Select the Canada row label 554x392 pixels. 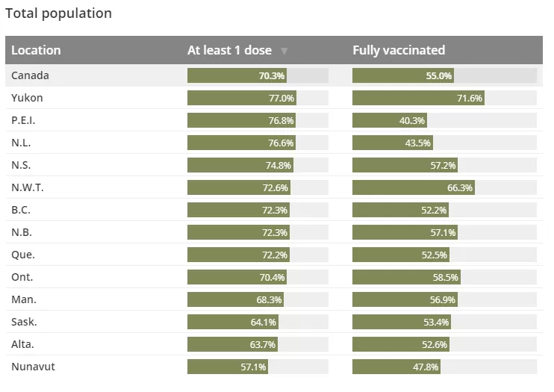pos(30,75)
